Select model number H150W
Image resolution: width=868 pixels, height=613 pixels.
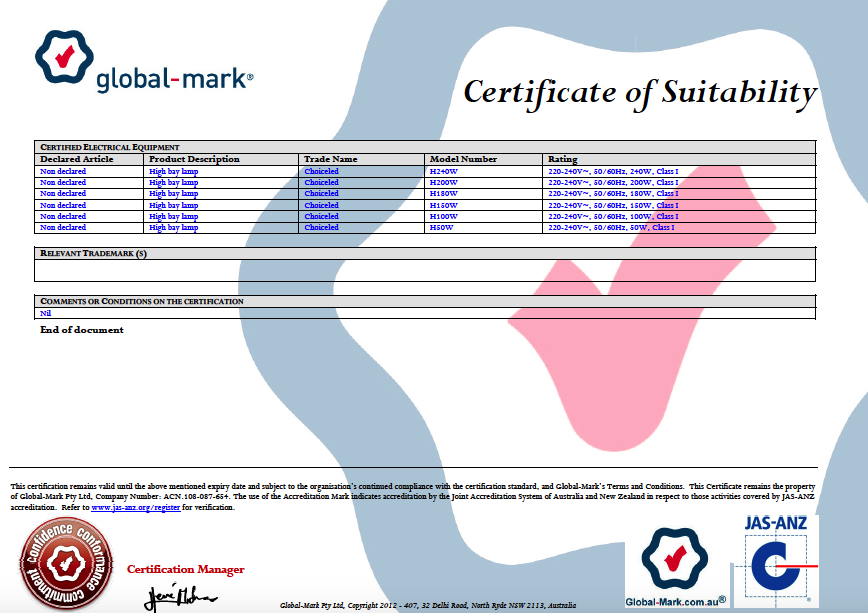[443, 205]
